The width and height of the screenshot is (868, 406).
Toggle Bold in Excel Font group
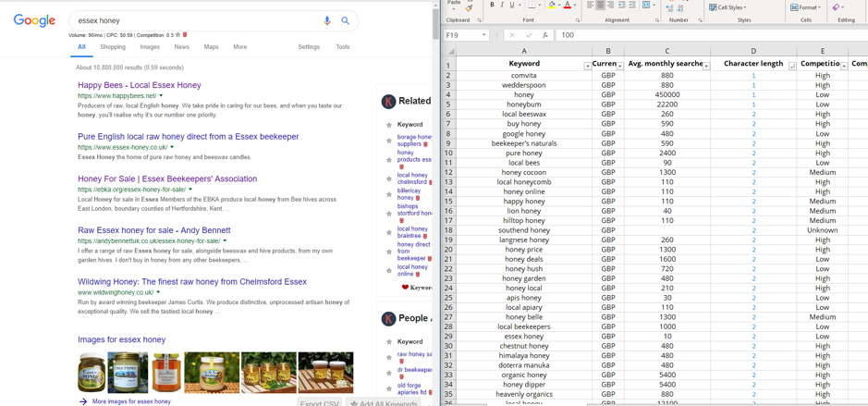[492, 5]
